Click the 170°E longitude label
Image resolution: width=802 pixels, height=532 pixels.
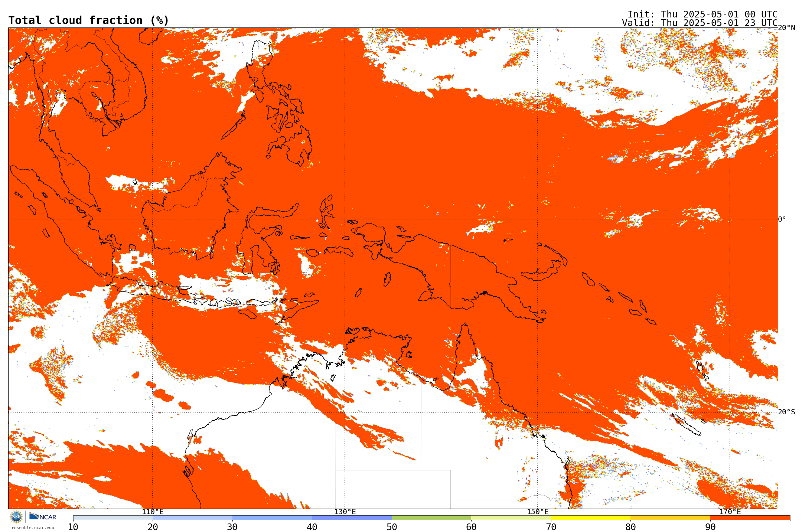pyautogui.click(x=730, y=512)
